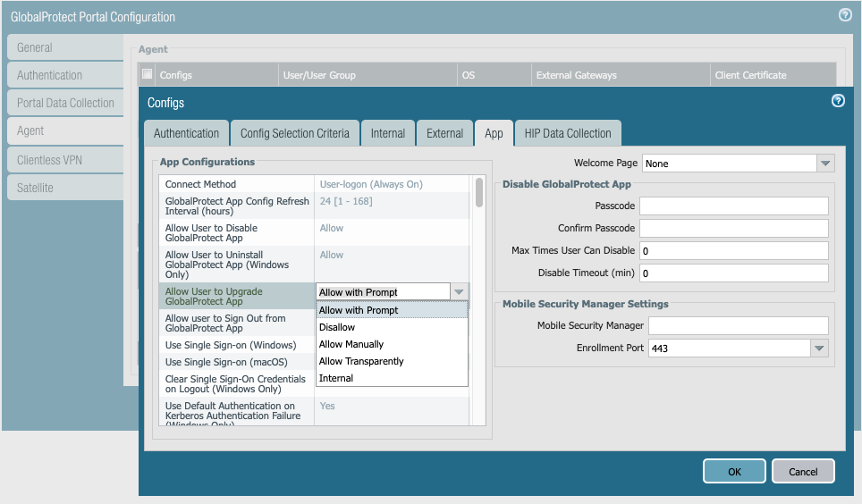Select Clear Single Sign-On Credentials on Logout row
The width and height of the screenshot is (862, 504).
pyautogui.click(x=238, y=383)
